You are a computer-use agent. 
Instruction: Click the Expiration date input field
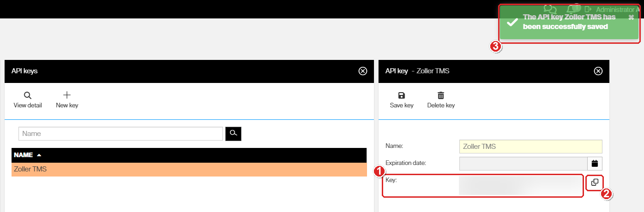[x=523, y=163]
